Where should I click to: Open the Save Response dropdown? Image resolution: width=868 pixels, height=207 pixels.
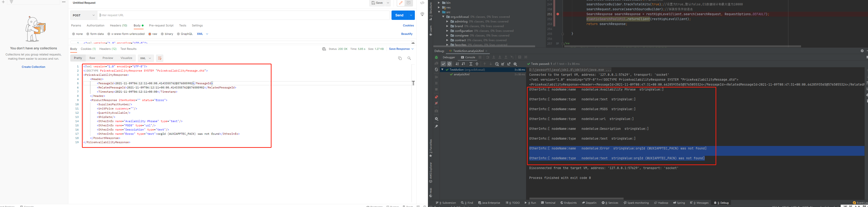tap(401, 49)
